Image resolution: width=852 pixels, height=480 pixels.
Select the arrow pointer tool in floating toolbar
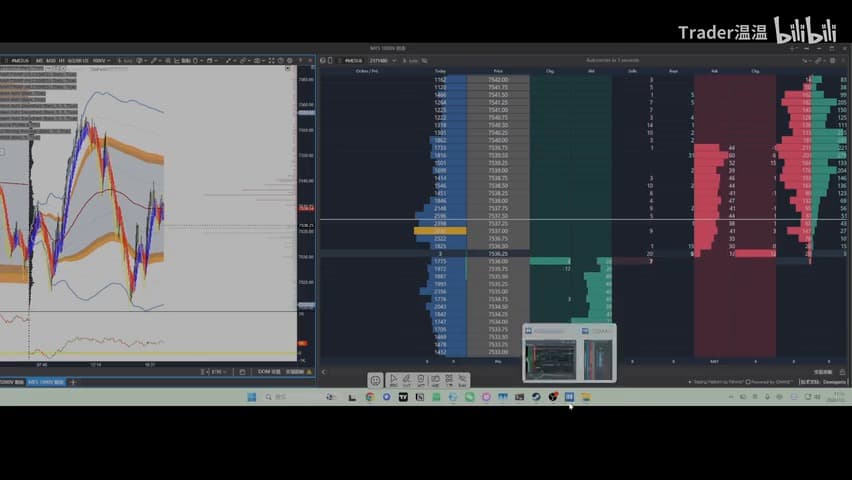click(x=394, y=380)
